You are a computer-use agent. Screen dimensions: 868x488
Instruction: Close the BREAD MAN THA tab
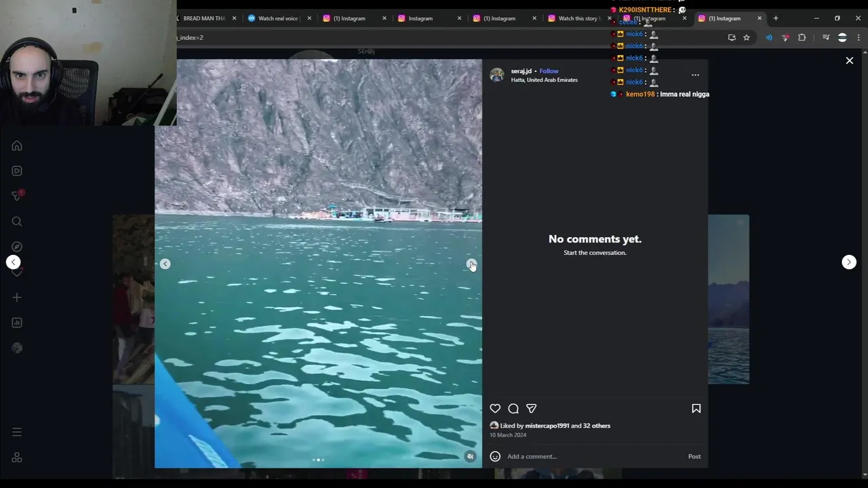tap(234, 18)
